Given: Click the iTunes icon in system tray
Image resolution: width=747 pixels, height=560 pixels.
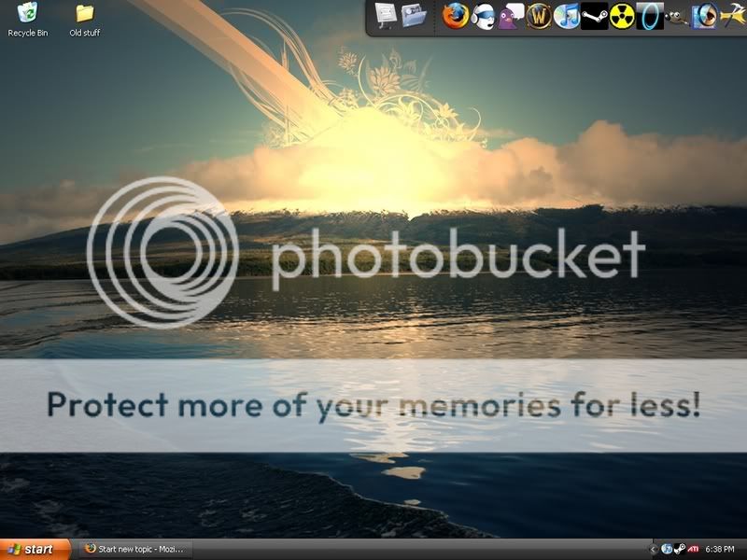Looking at the screenshot, I should tap(667, 549).
